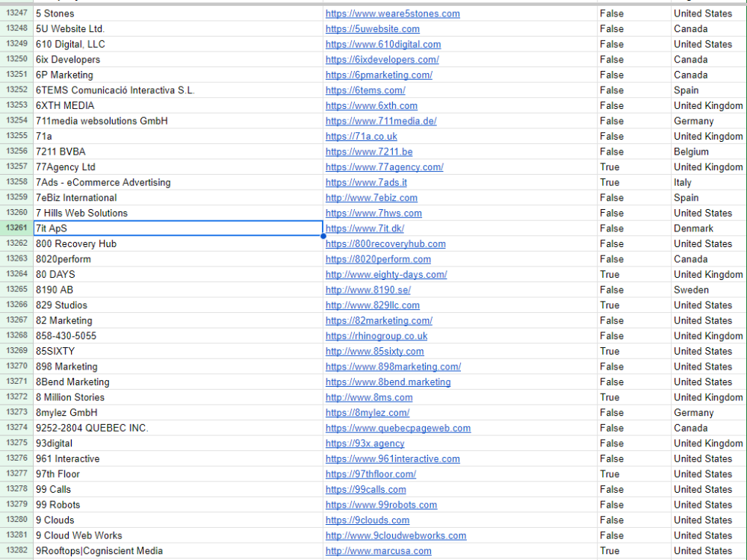
Task: Open the 6ixdevelopers.com link
Action: tap(382, 60)
